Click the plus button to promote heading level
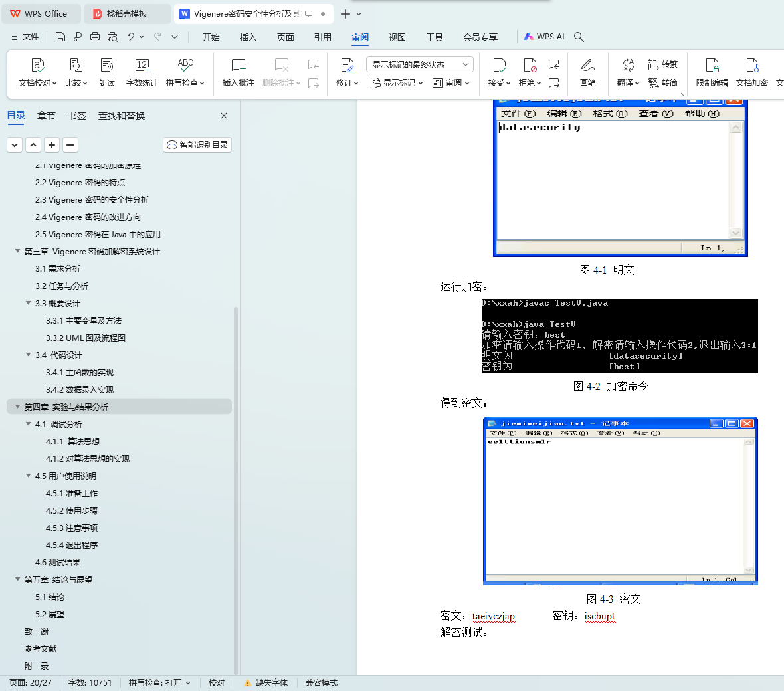This screenshot has width=784, height=691. pos(52,145)
